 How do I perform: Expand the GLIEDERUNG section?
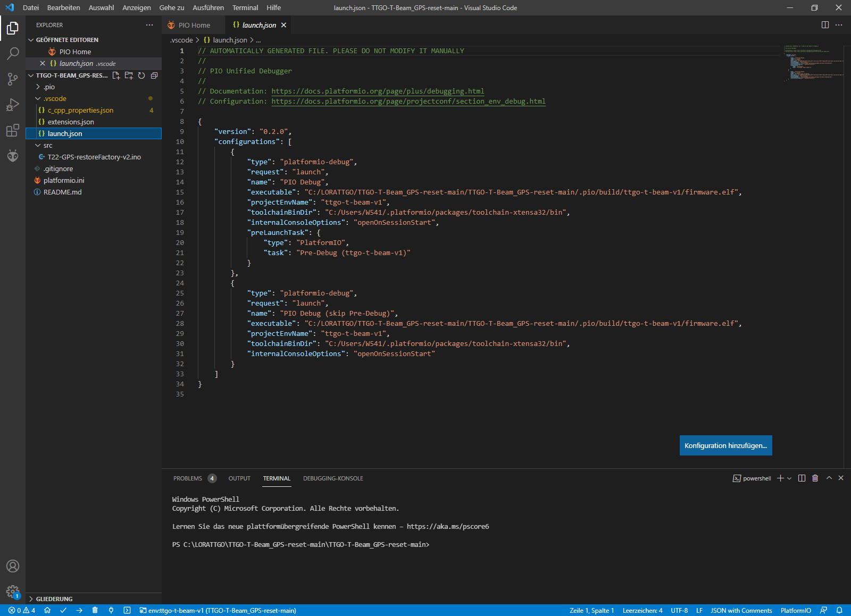[54, 599]
